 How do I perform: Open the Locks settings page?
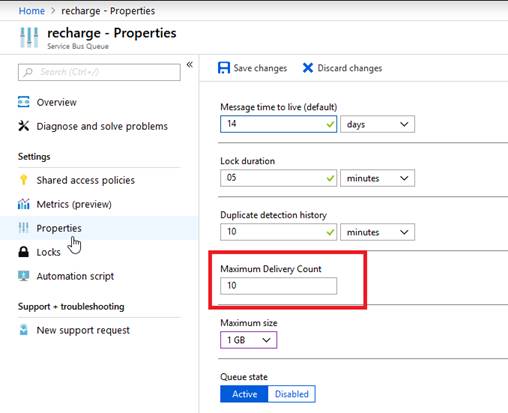(99, 252)
